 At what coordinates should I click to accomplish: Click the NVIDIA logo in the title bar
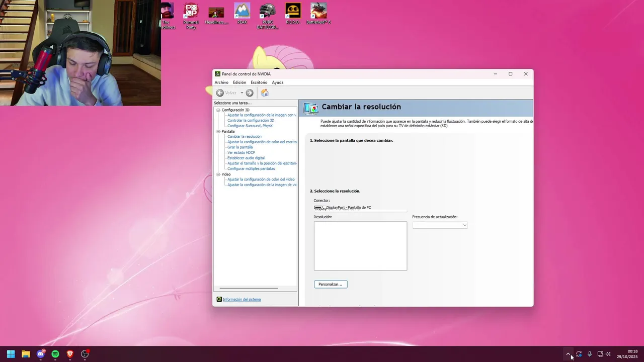tap(218, 74)
